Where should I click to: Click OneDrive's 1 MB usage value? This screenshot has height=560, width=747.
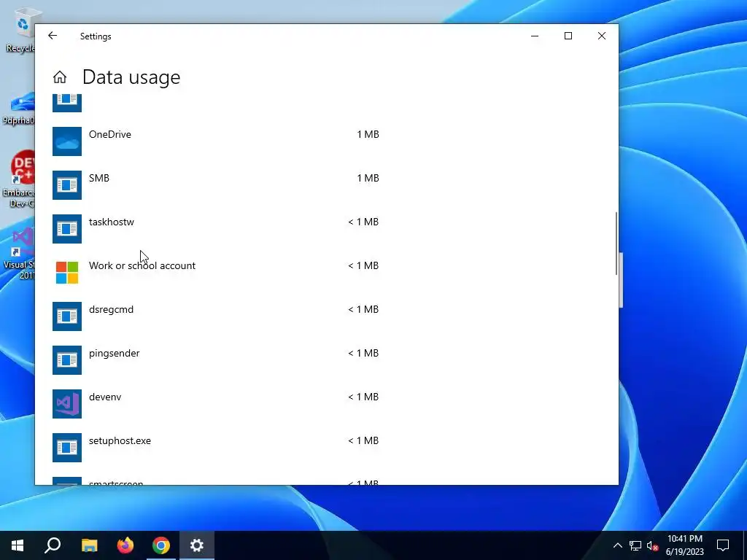coord(368,134)
